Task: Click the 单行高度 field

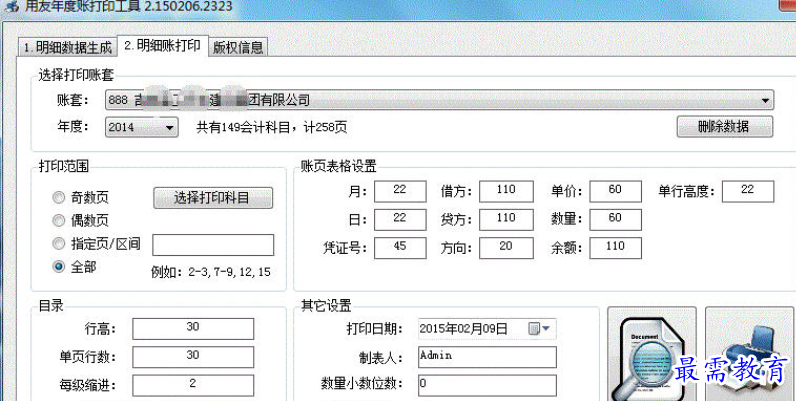Action: click(x=747, y=191)
